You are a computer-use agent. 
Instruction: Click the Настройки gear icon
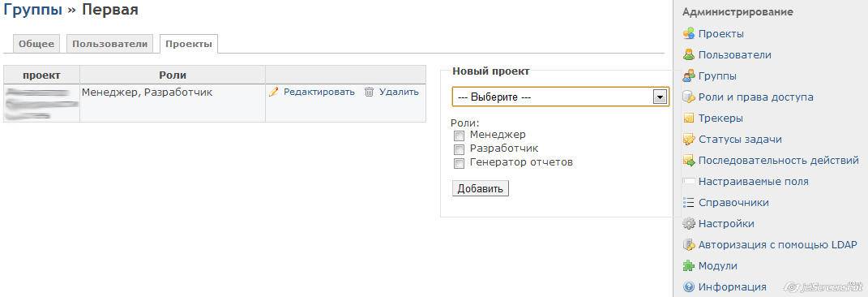(689, 224)
